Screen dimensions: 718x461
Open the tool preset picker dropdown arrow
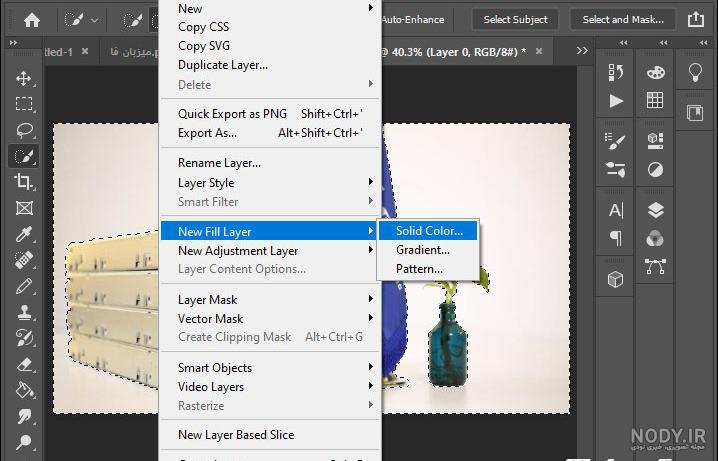(94, 20)
